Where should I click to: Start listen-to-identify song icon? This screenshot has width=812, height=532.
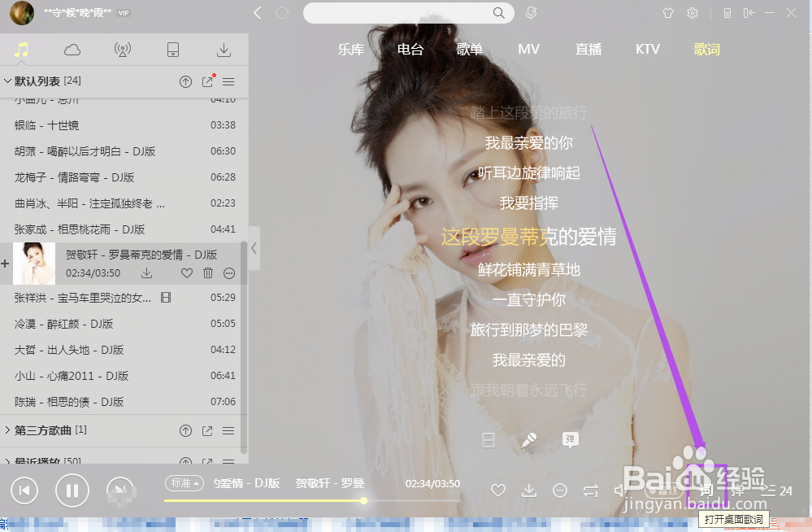pyautogui.click(x=531, y=13)
